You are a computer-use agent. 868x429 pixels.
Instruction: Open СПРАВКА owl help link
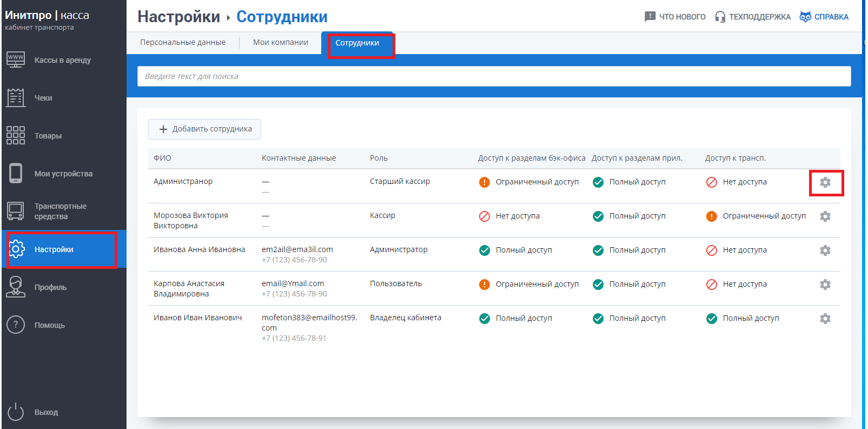point(824,17)
